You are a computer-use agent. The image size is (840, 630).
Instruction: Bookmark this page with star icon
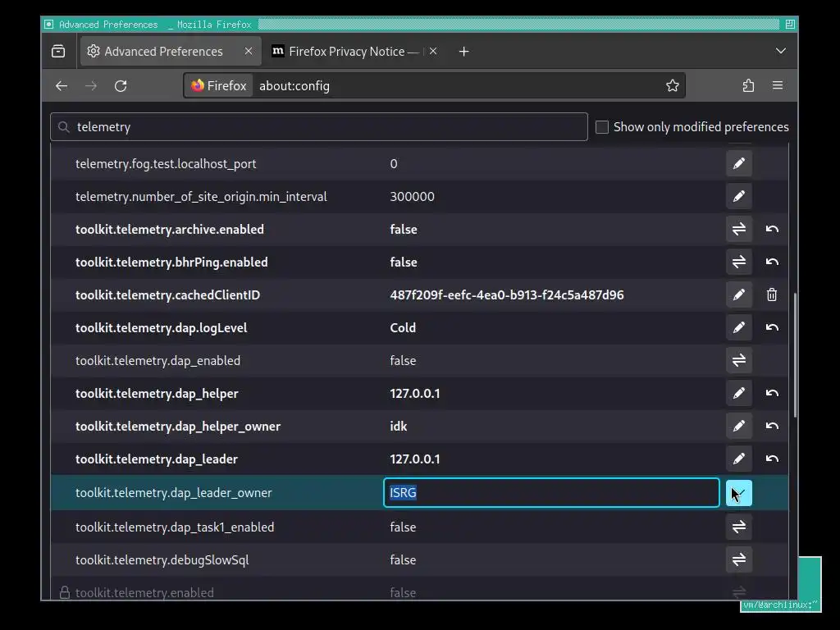673,85
